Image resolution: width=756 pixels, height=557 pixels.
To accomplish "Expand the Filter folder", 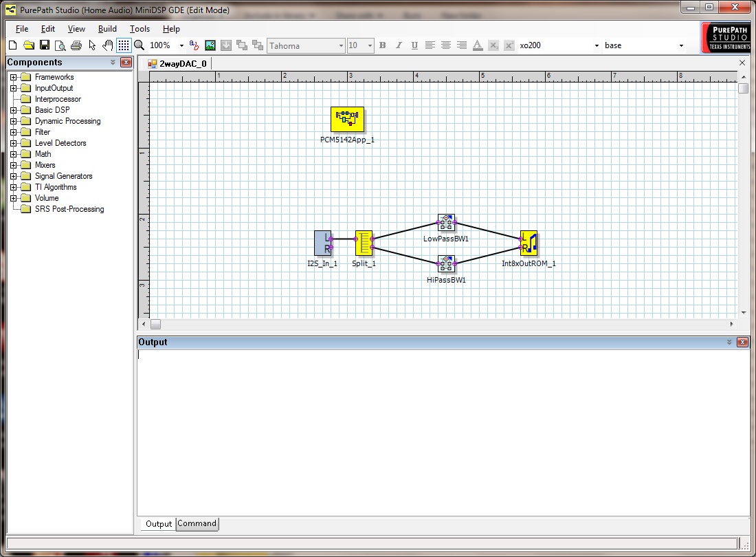I will [14, 132].
